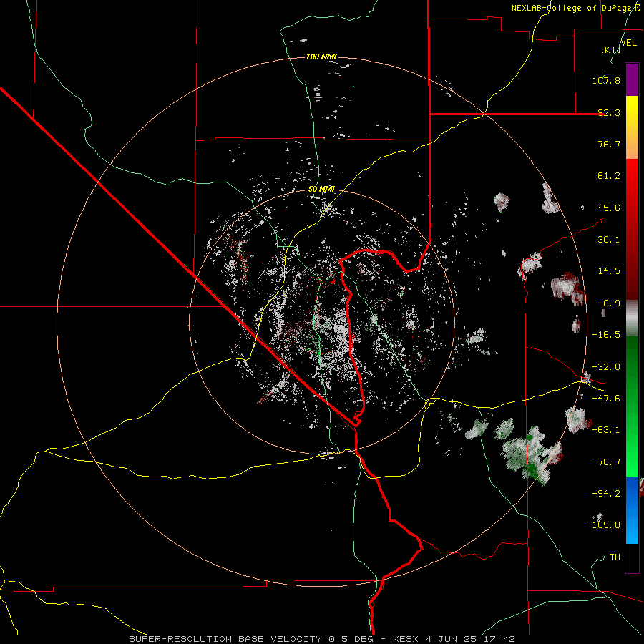This screenshot has height=644, width=644.
Task: Click the VEL legend title
Action: [628, 42]
